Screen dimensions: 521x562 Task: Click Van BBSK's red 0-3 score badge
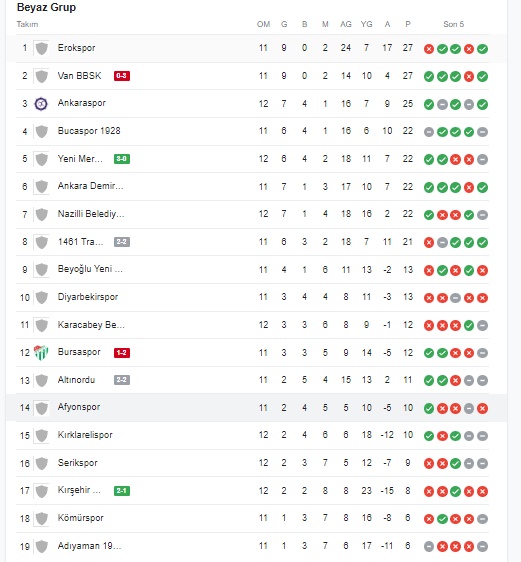coord(122,76)
